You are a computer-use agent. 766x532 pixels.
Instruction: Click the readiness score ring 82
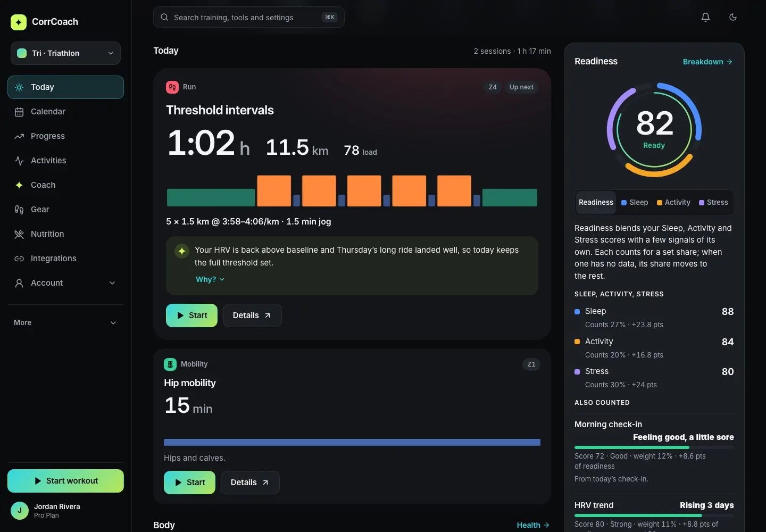(654, 130)
